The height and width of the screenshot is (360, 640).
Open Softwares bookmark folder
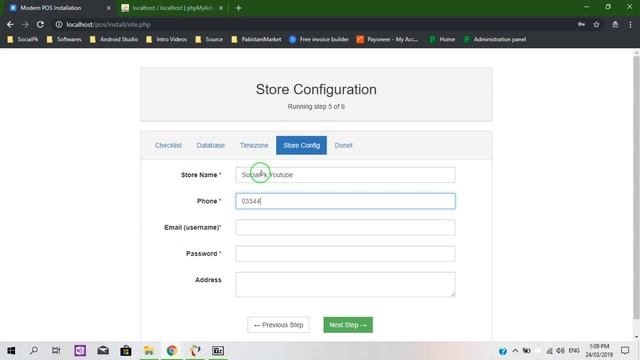64,39
